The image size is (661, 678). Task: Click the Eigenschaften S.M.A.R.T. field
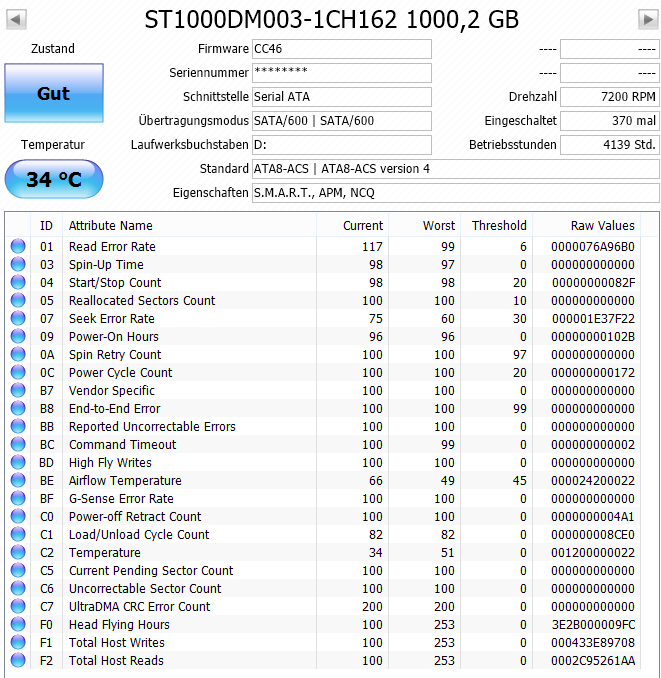point(456,193)
